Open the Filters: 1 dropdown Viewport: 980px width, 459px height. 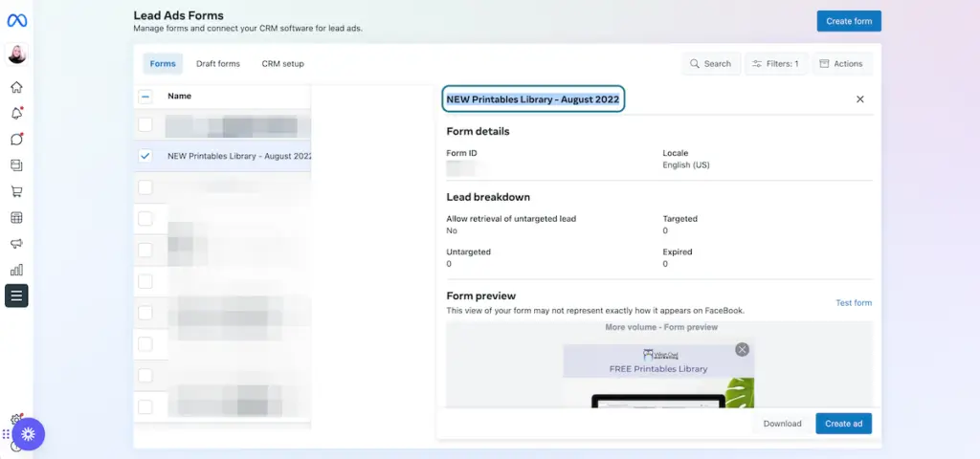775,64
